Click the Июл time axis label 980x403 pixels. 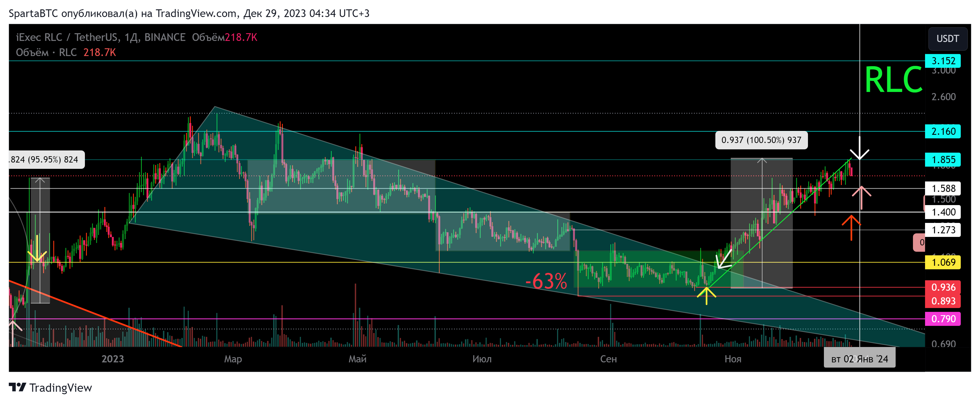pyautogui.click(x=482, y=359)
